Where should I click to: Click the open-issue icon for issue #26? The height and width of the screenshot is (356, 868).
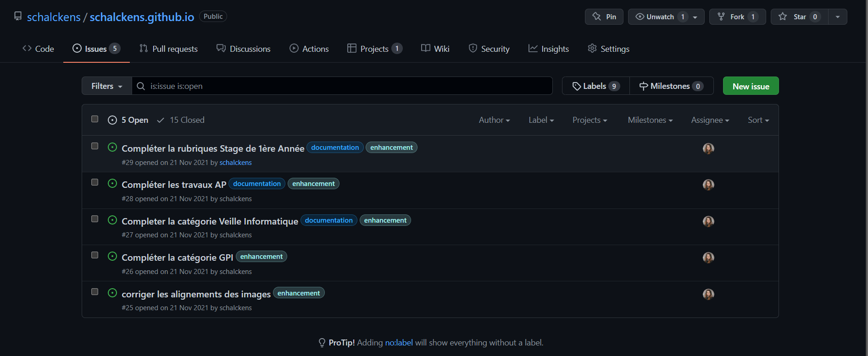[x=112, y=256]
